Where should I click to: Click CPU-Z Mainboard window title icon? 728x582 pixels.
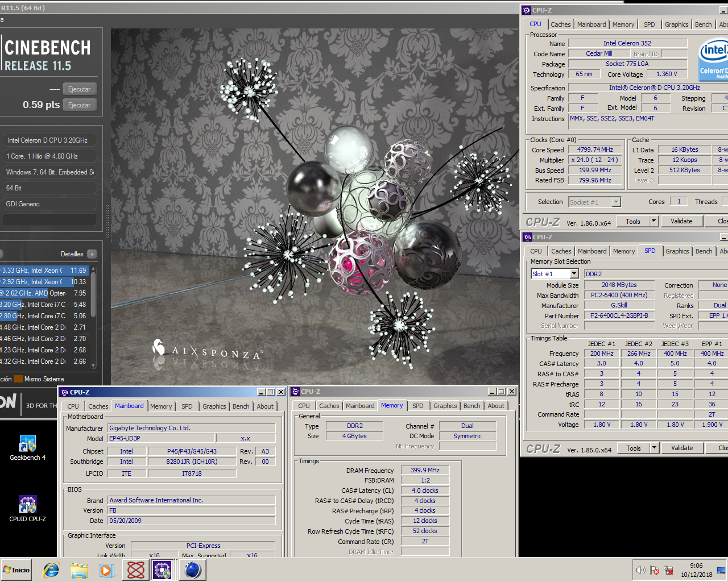(64, 392)
